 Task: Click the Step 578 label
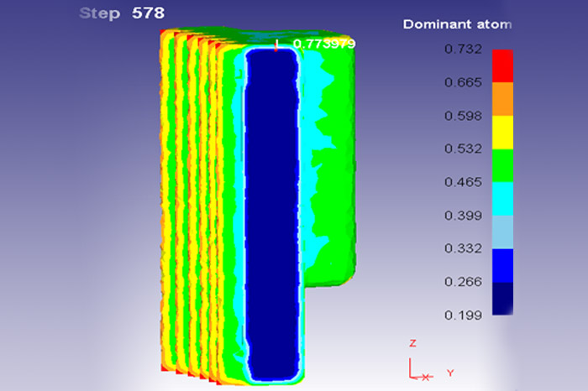point(121,13)
